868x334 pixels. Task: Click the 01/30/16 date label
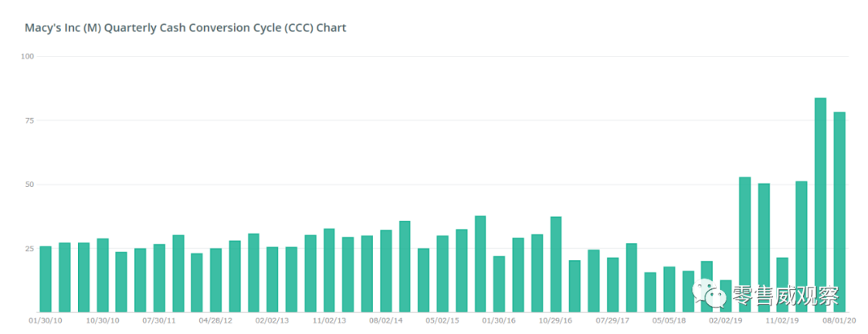(x=499, y=320)
